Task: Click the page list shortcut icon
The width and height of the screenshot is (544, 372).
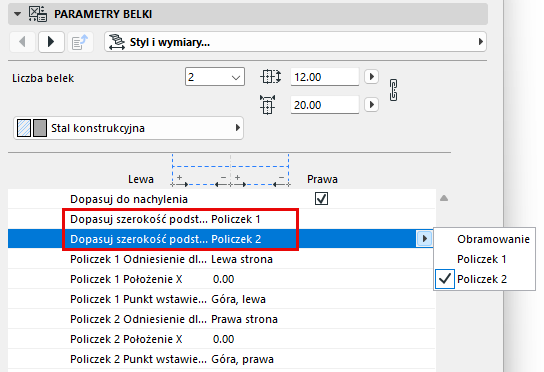Action: click(x=80, y=42)
